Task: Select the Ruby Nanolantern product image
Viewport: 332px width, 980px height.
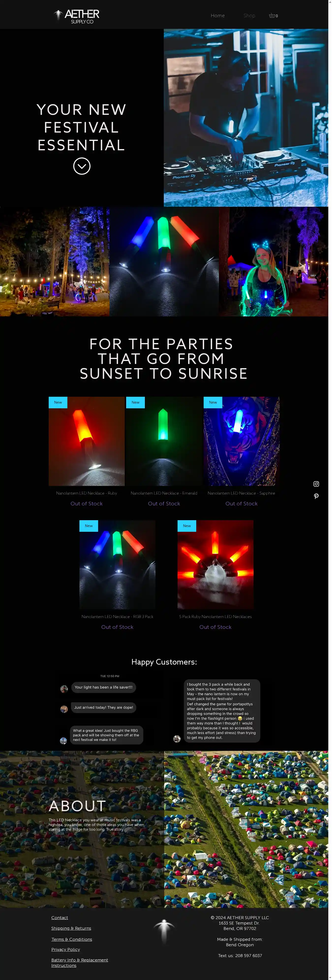Action: click(x=87, y=441)
